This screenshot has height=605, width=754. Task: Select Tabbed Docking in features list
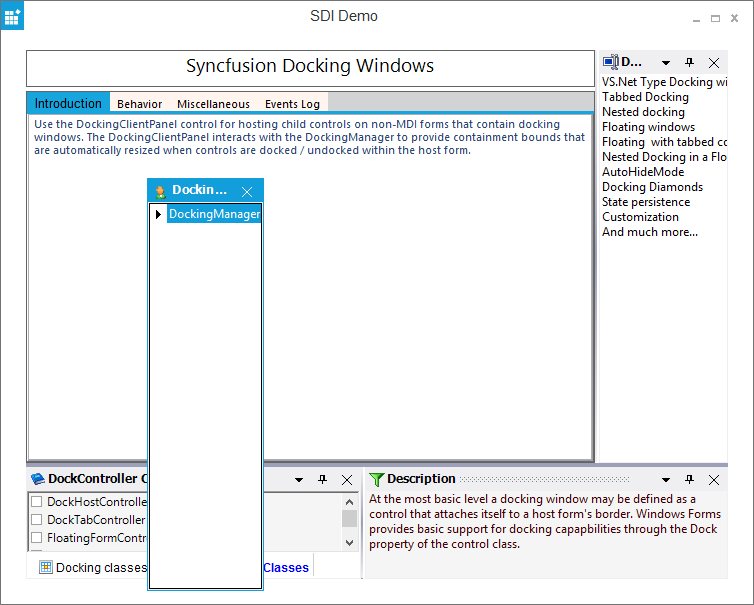click(x=645, y=97)
